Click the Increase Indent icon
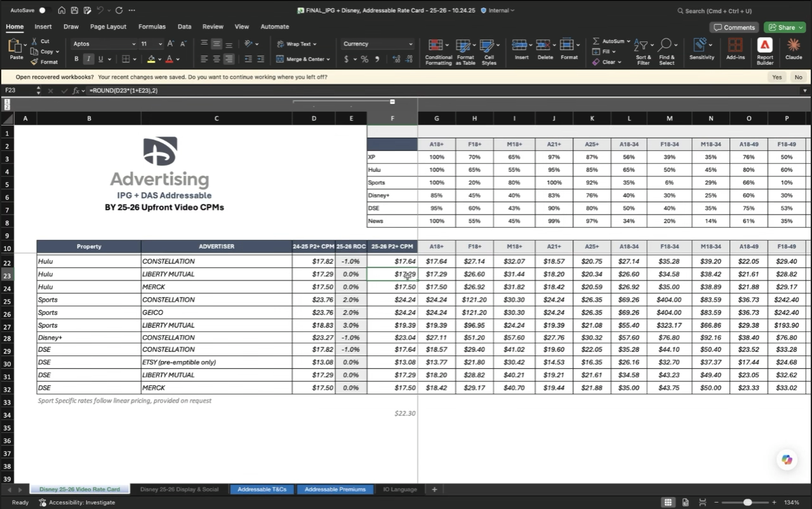 (x=260, y=59)
